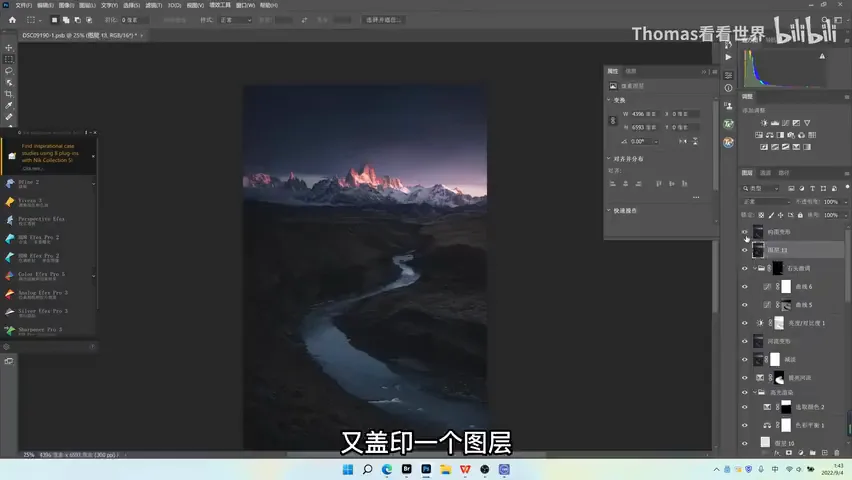852x480 pixels.
Task: Open Windows Start menu
Action: (348, 469)
